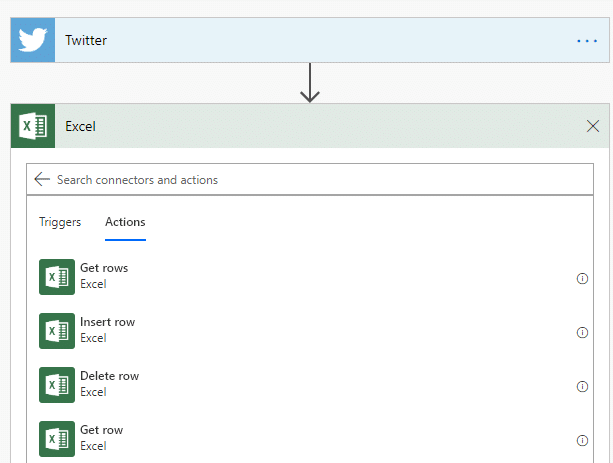Show info for Get row
This screenshot has height=463, width=613.
tap(582, 440)
